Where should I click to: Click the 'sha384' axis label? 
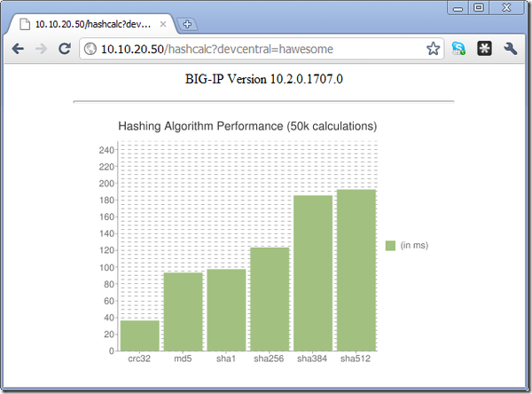(312, 359)
